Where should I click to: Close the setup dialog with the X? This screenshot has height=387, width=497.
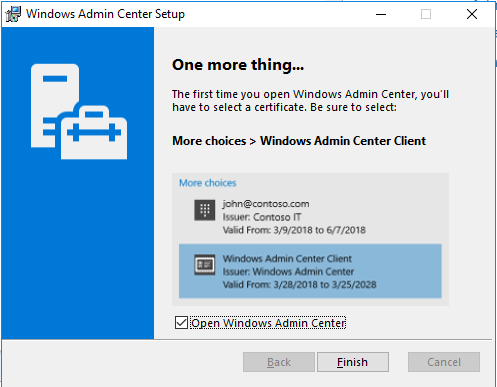pos(472,14)
